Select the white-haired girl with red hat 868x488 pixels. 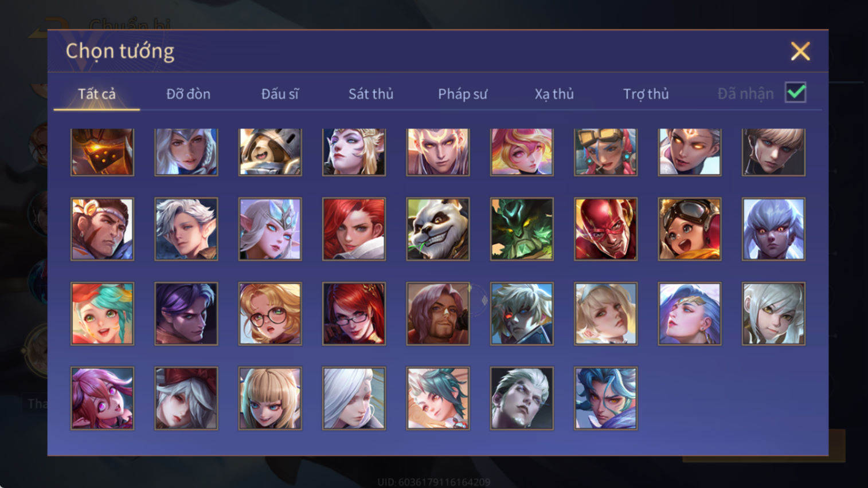tap(186, 398)
